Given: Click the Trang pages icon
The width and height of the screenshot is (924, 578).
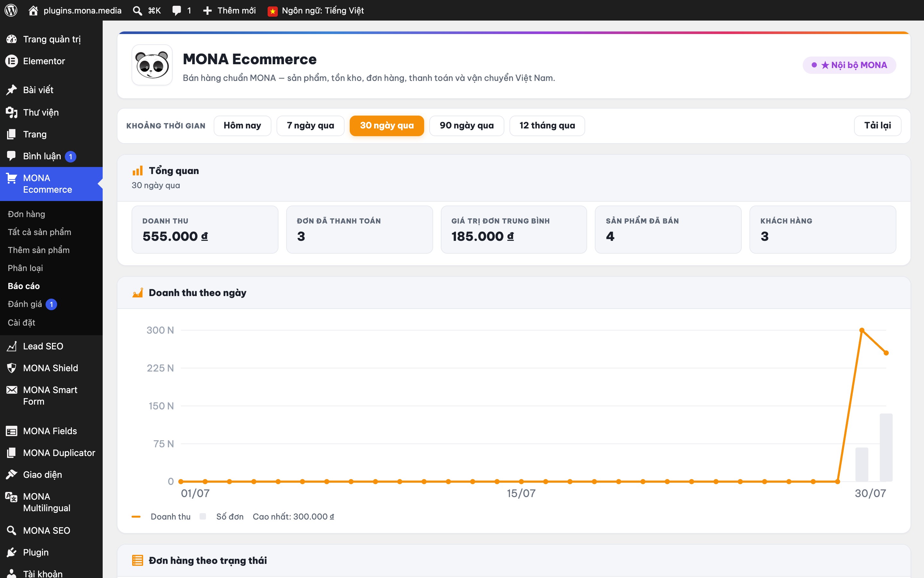Looking at the screenshot, I should pyautogui.click(x=12, y=134).
